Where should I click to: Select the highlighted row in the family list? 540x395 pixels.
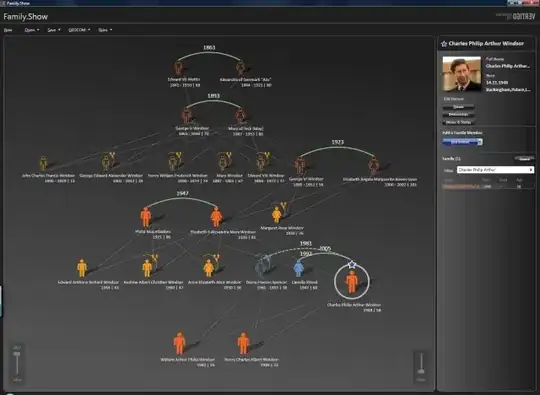488,186
